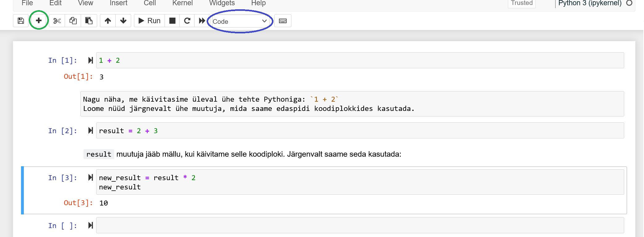Click the Out[3]: prompt label

[x=78, y=203]
